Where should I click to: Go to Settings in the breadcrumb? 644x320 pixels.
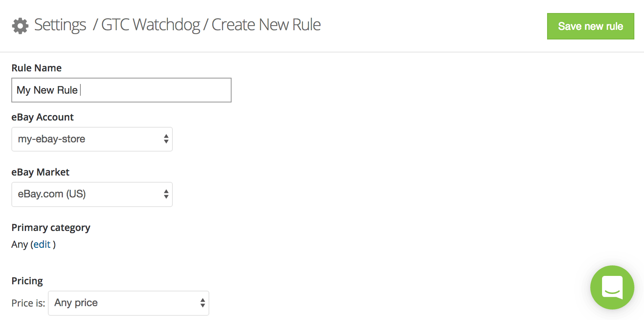pyautogui.click(x=60, y=25)
